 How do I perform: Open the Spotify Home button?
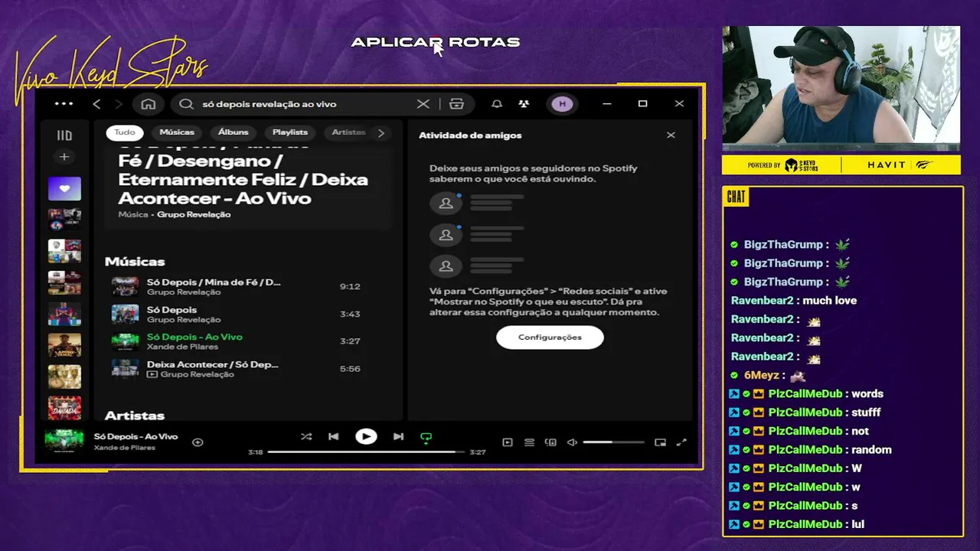click(x=149, y=104)
